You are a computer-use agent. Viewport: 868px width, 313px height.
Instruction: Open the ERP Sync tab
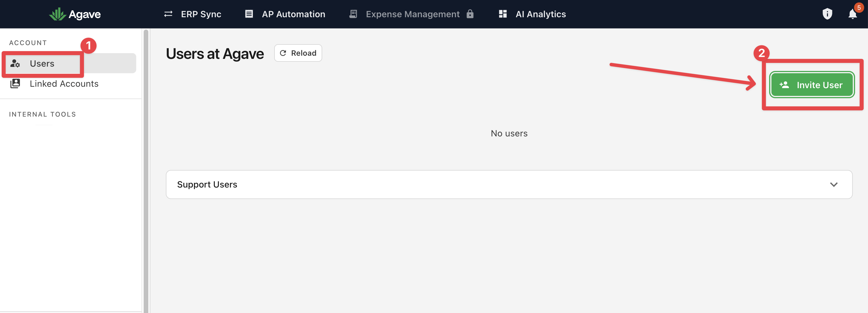pos(192,14)
